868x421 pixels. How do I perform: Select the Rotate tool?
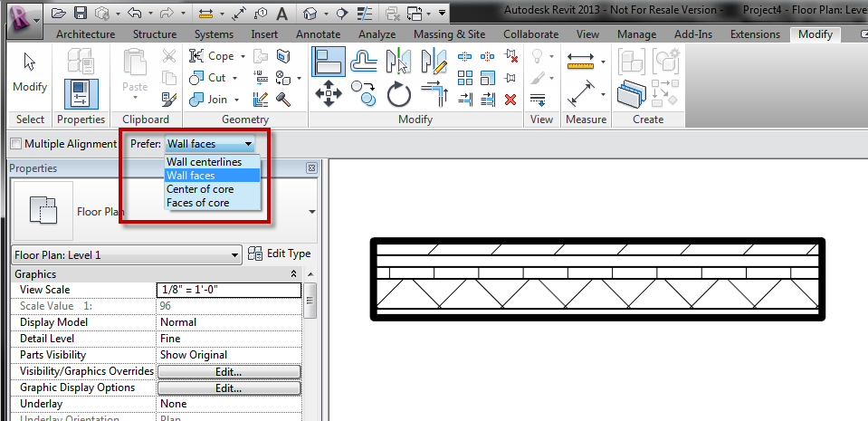(398, 93)
